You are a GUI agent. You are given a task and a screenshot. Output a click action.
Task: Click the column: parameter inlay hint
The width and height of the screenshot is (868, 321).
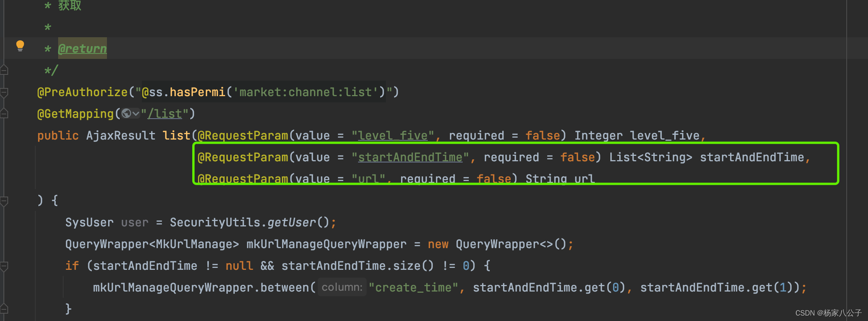coord(342,287)
